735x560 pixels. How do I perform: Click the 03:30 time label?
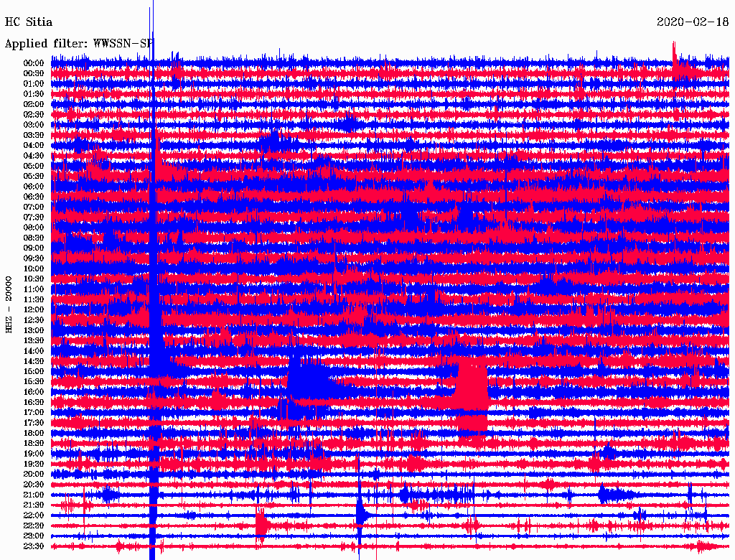[34, 135]
